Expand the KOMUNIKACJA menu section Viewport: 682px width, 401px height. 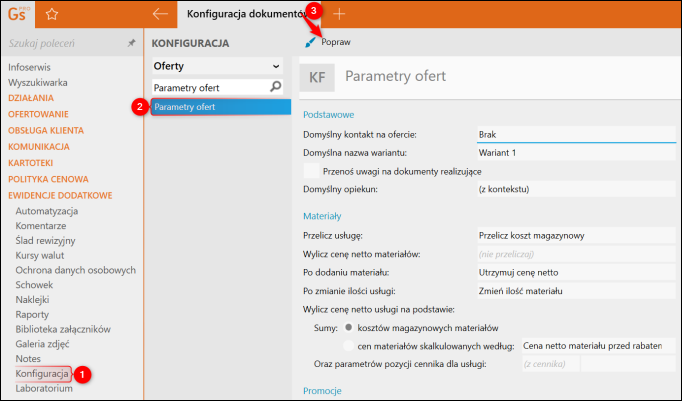39,147
